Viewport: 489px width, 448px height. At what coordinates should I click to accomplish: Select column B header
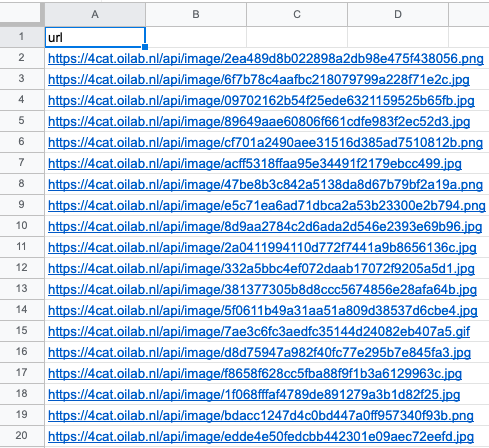[x=196, y=14]
